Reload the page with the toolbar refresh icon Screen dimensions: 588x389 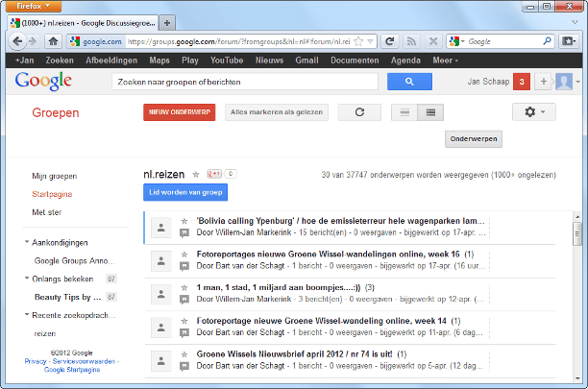390,41
